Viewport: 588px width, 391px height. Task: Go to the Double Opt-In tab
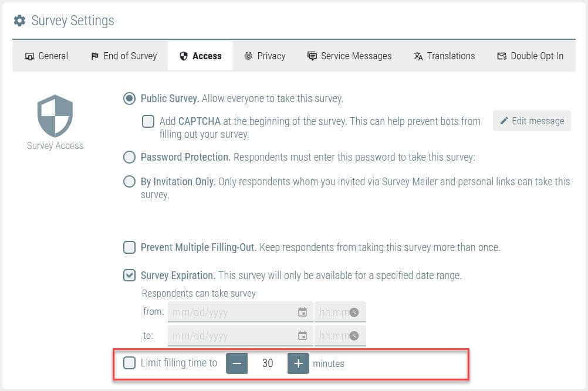click(x=530, y=56)
